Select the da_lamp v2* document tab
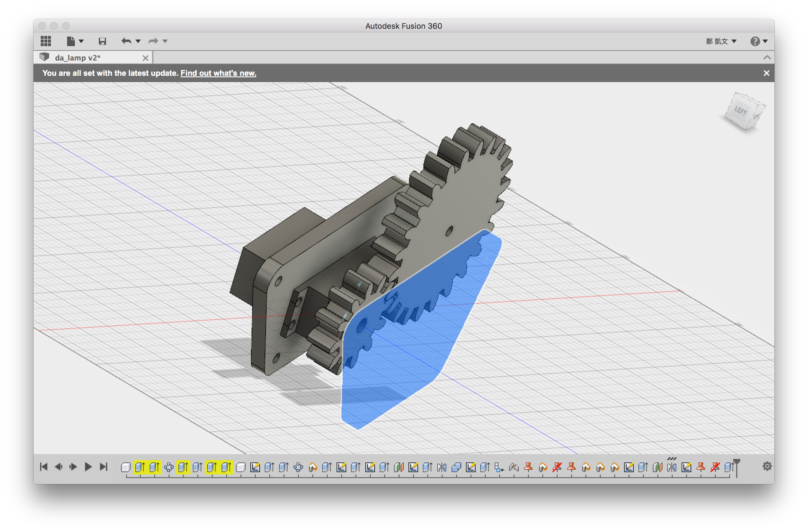 (77, 58)
